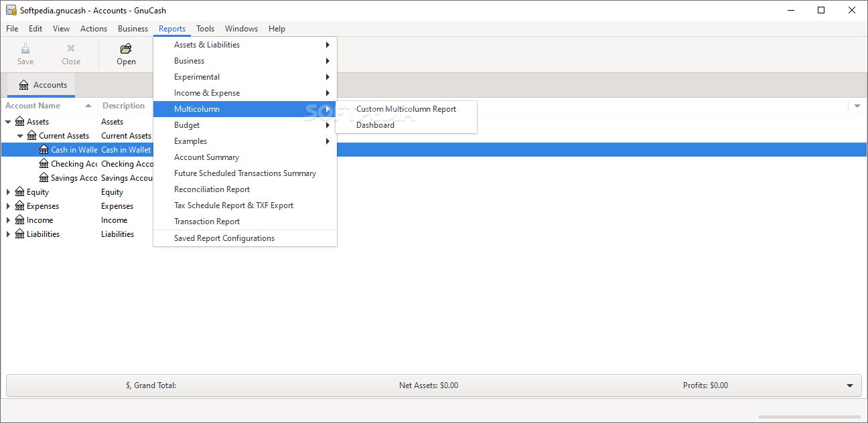This screenshot has width=868, height=423.
Task: Click the Checking Account bank icon
Action: click(x=44, y=164)
